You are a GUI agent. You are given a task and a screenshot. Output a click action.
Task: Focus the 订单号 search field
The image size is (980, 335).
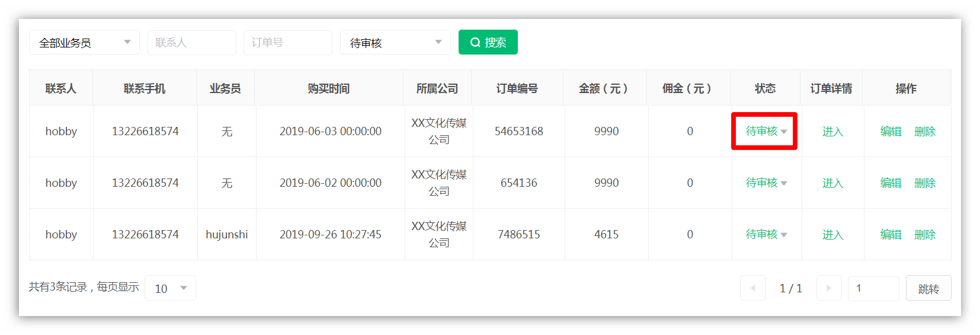pos(288,42)
